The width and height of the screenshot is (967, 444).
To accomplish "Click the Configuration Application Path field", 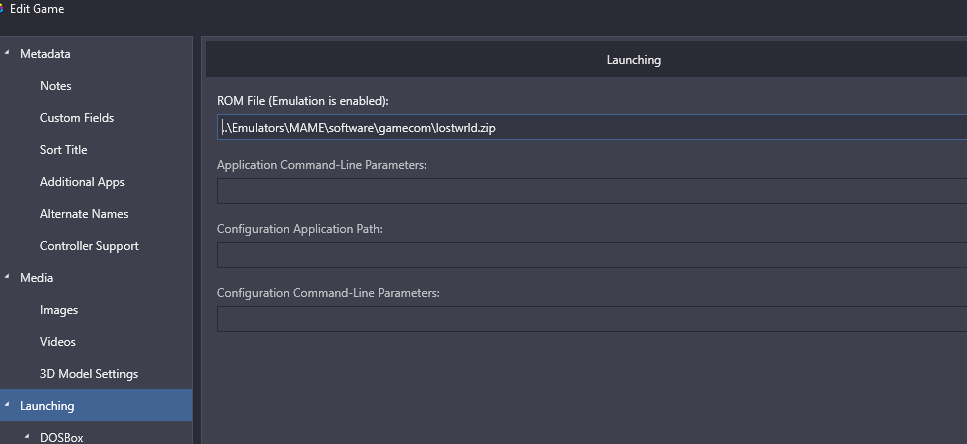I will coord(592,255).
